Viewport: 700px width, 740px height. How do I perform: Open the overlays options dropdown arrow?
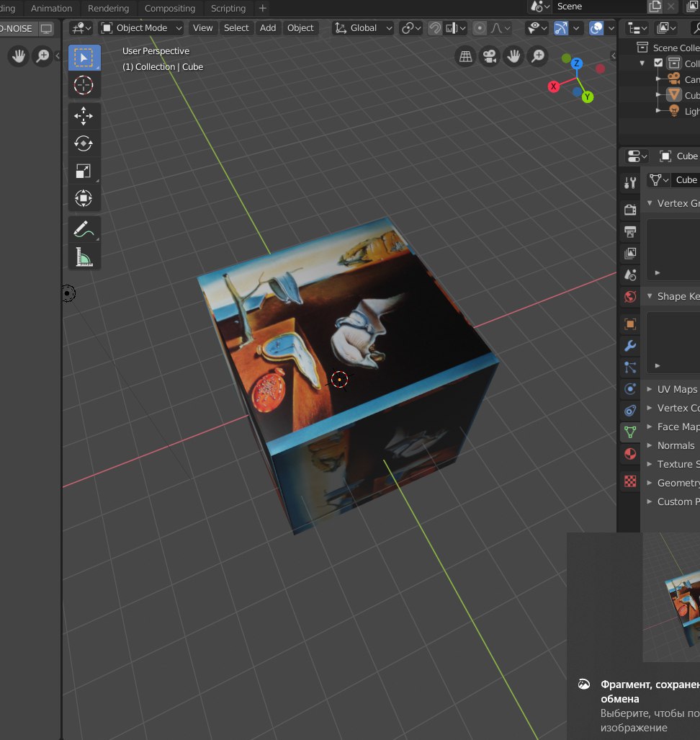pos(611,28)
